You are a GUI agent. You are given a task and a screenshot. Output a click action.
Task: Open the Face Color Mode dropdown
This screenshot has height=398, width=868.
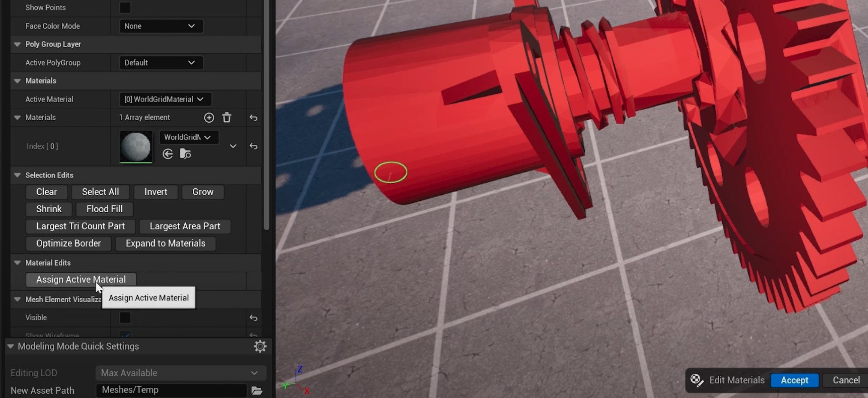[160, 26]
